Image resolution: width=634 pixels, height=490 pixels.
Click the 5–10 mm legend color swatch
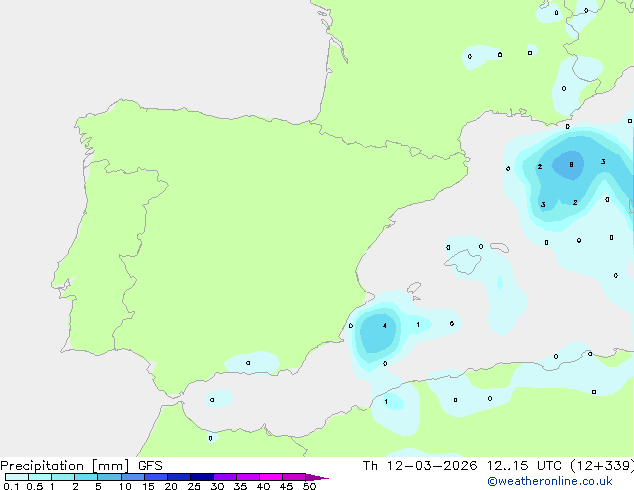pos(109,477)
